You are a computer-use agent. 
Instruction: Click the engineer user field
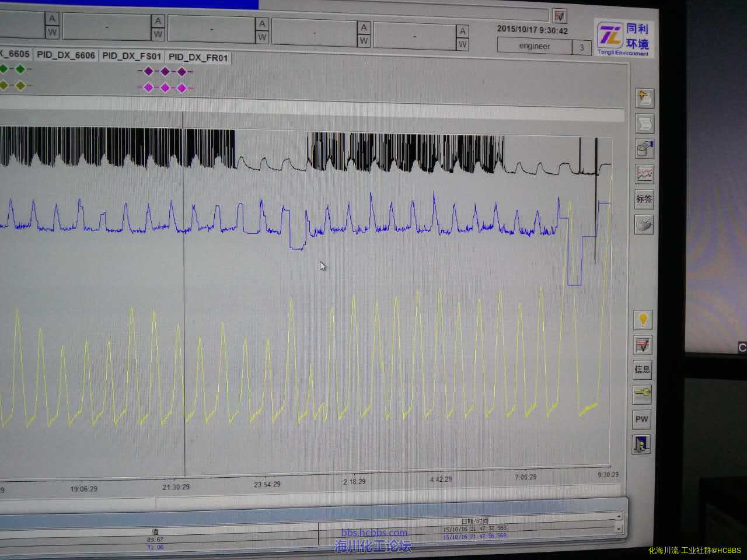(x=535, y=46)
